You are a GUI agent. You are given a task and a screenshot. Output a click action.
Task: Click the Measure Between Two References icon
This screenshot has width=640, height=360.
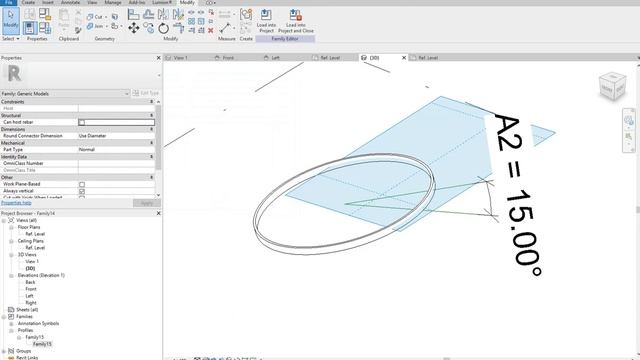coord(225,28)
